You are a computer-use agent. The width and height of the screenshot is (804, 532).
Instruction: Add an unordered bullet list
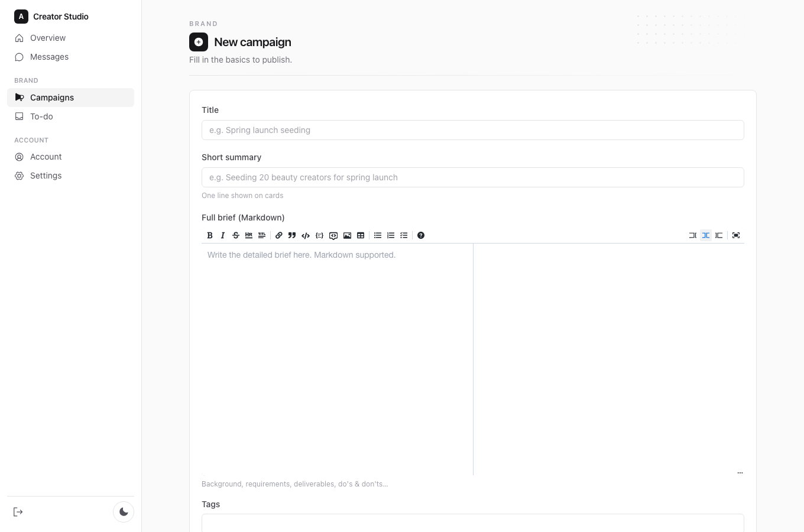pos(378,235)
